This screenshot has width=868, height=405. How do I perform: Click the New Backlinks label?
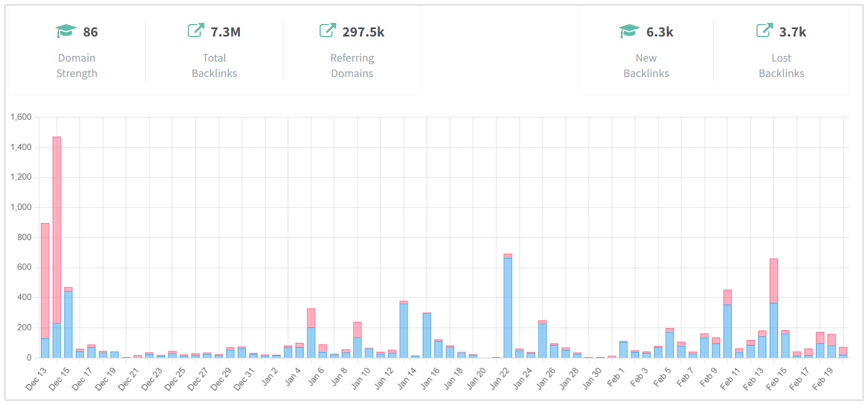(646, 66)
